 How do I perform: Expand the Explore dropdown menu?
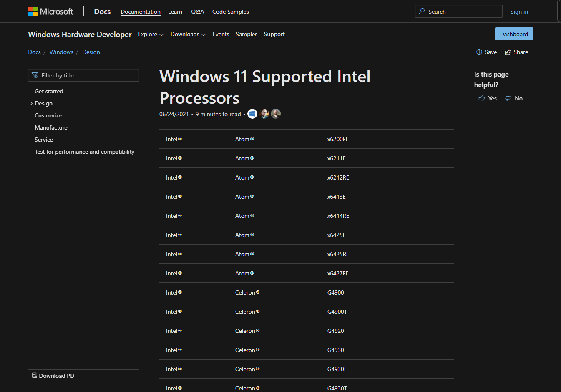151,34
